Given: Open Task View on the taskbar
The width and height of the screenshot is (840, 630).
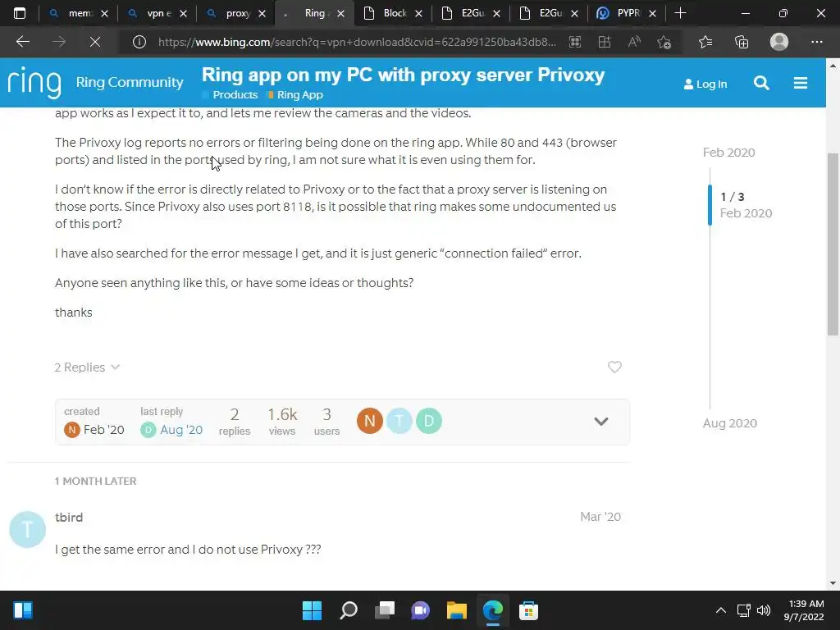Looking at the screenshot, I should [x=384, y=610].
